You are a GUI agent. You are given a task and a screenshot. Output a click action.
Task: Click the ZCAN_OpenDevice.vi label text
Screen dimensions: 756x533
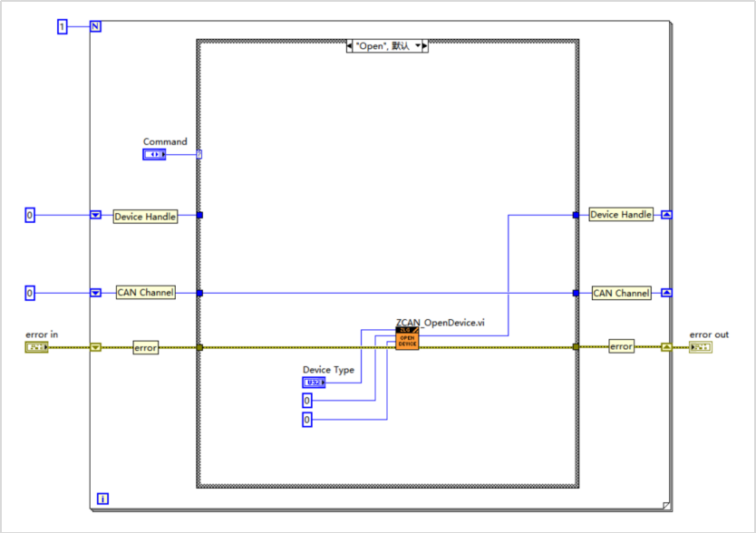(441, 322)
